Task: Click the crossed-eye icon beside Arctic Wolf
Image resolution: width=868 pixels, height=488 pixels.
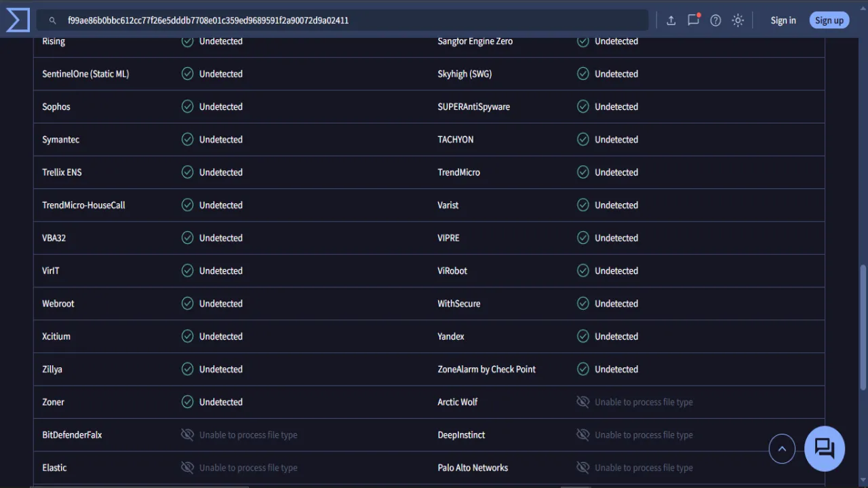Action: 583,402
